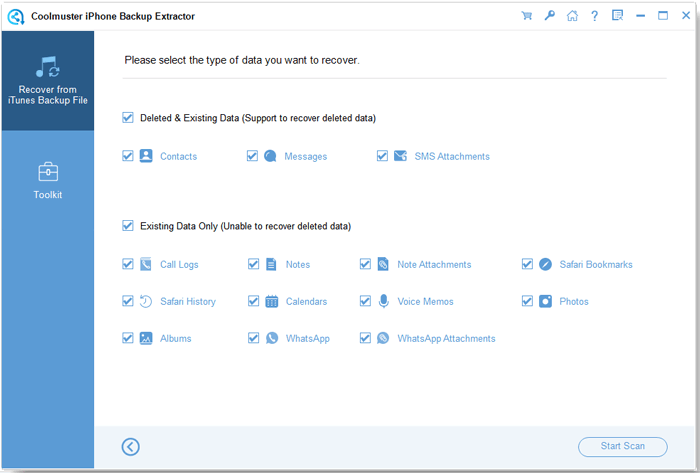Click the Note Attachments paperclip icon
700x473 pixels.
coord(383,264)
